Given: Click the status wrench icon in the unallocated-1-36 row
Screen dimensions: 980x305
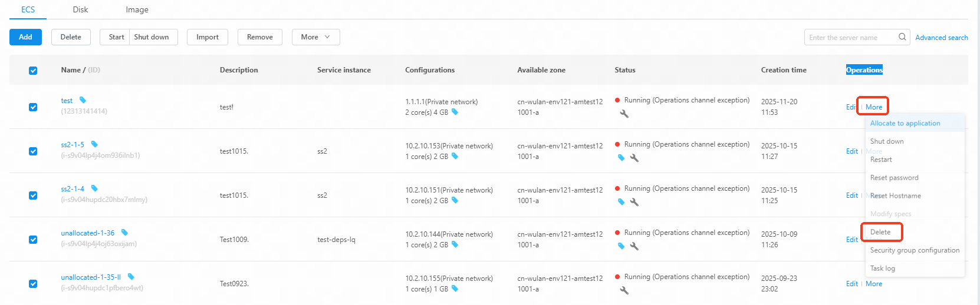Looking at the screenshot, I should click(634, 246).
